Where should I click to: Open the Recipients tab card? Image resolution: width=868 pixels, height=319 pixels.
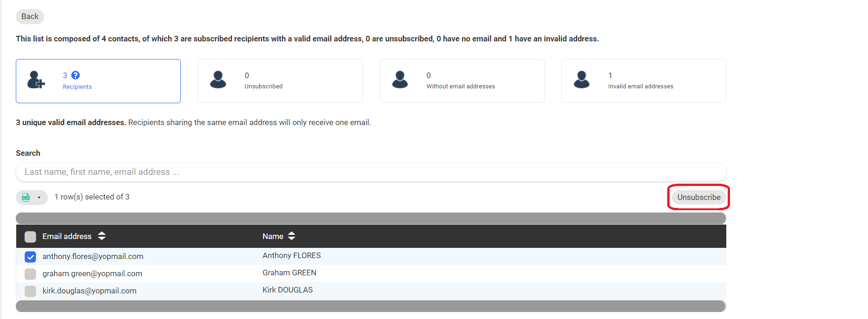point(98,81)
